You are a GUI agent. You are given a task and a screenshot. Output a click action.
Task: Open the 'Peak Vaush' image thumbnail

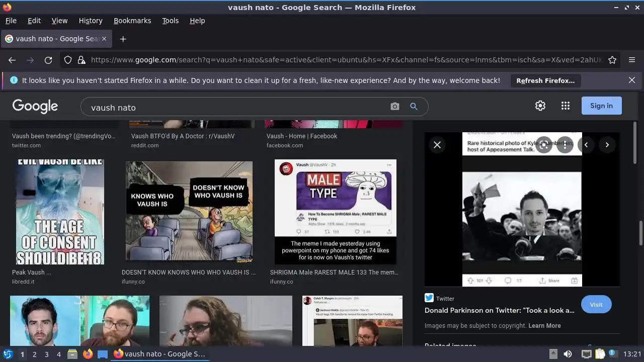pos(59,212)
